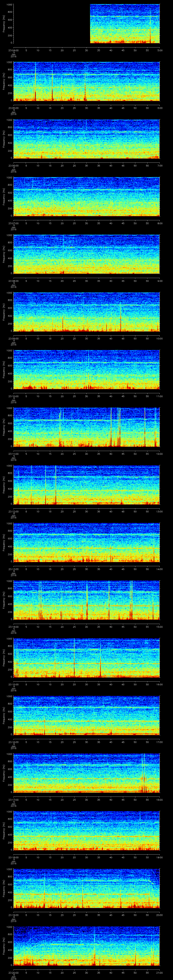Select the '14:00' end time label
Viewport: 173px width, 980px height.
tap(160, 569)
